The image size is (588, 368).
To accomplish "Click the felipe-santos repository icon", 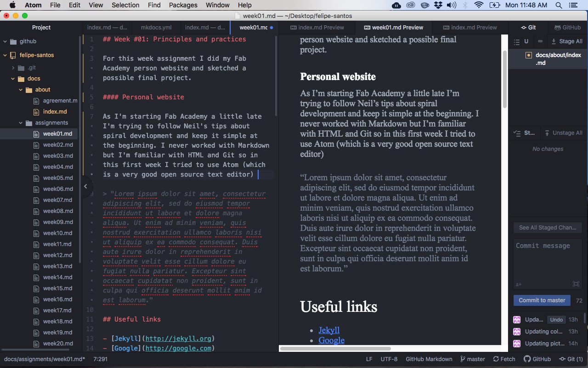I will point(13,55).
